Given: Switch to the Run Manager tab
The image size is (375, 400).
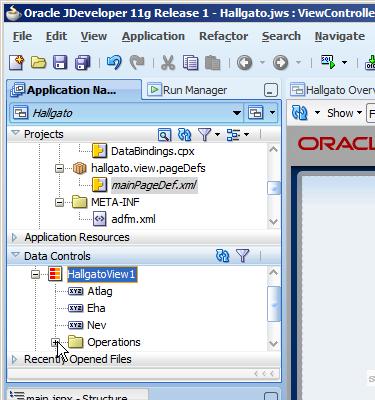Looking at the screenshot, I should tap(187, 90).
